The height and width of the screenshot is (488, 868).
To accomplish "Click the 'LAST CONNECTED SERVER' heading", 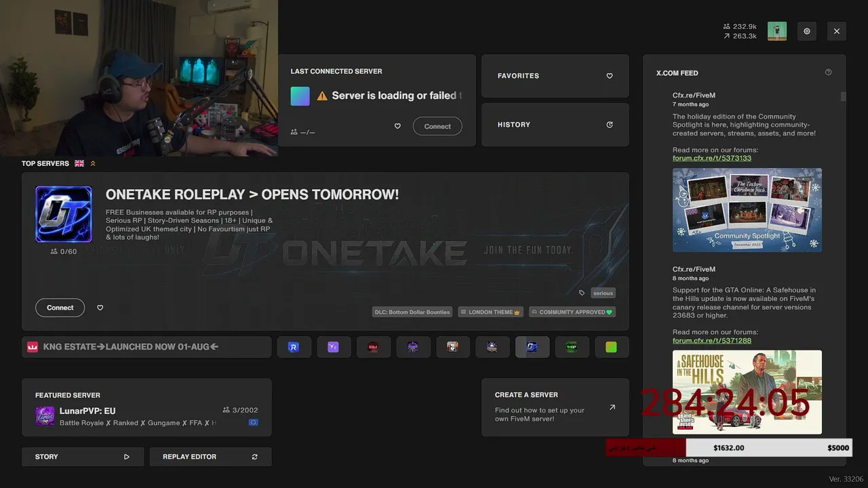I will pyautogui.click(x=336, y=71).
